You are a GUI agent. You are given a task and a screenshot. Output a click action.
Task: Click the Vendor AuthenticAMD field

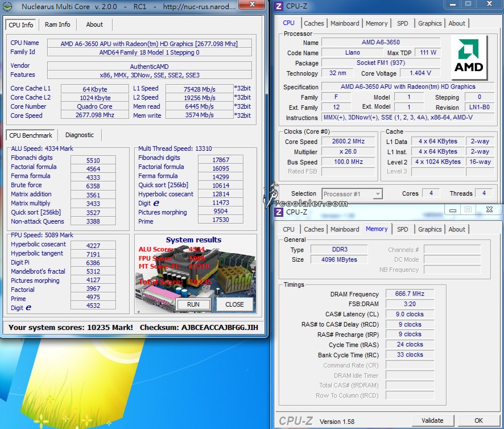pos(149,67)
